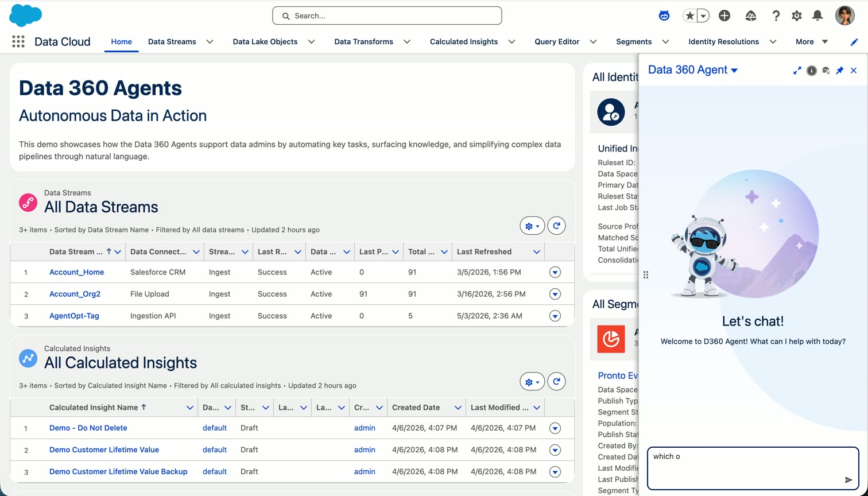Click 'Ingestion API' cell in AgentOpt-Tag row
This screenshot has height=496, width=868.
(154, 316)
